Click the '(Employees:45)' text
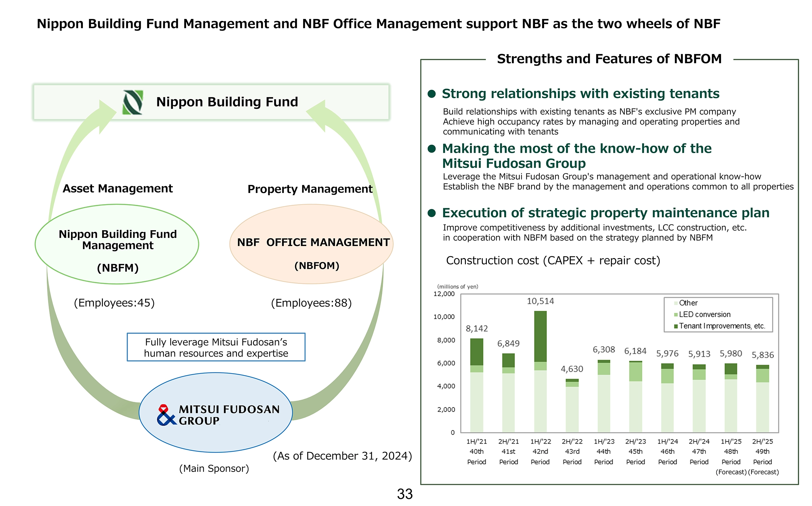Screen dimensions: 812x506 [x=114, y=303]
